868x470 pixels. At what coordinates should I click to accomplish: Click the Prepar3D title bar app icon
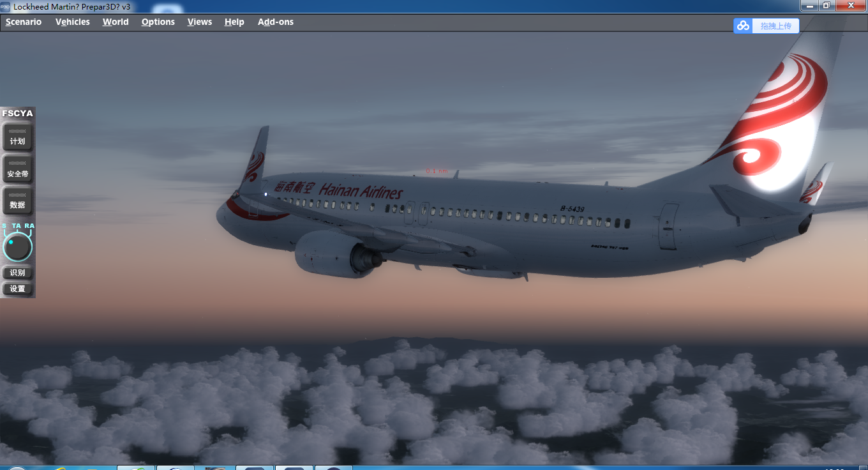(x=6, y=6)
